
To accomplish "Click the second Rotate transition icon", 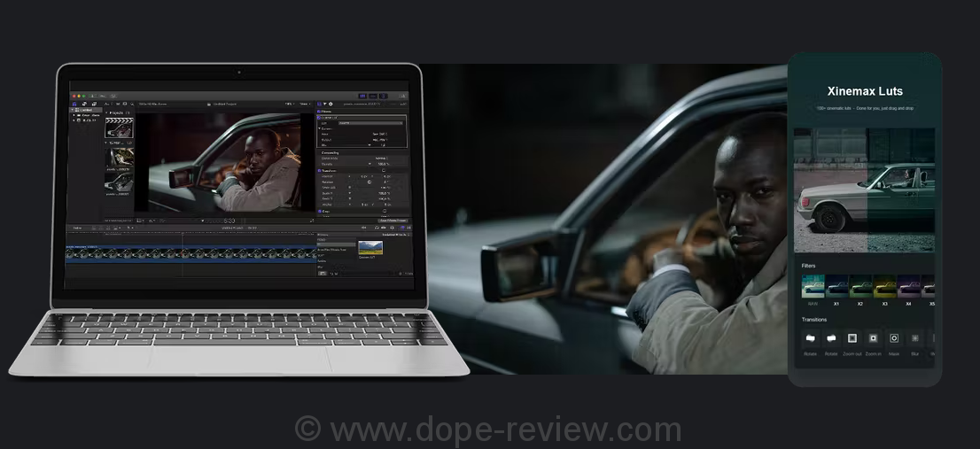I will [x=831, y=338].
